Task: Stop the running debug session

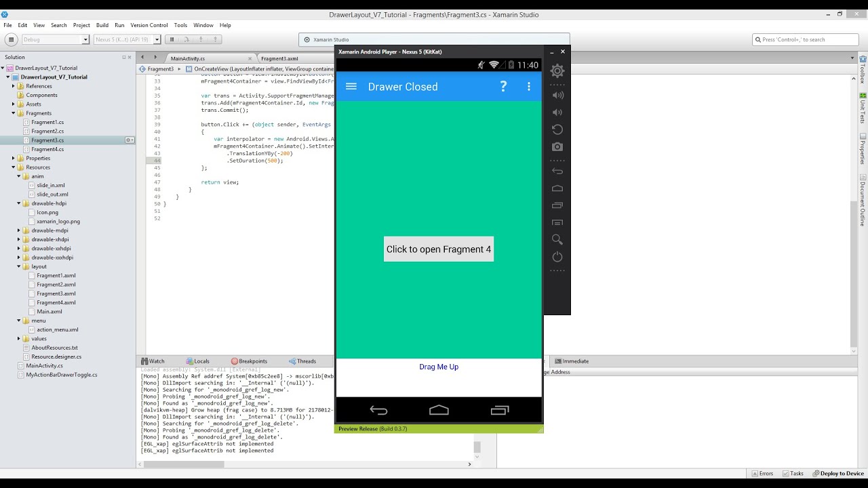Action: [x=11, y=40]
